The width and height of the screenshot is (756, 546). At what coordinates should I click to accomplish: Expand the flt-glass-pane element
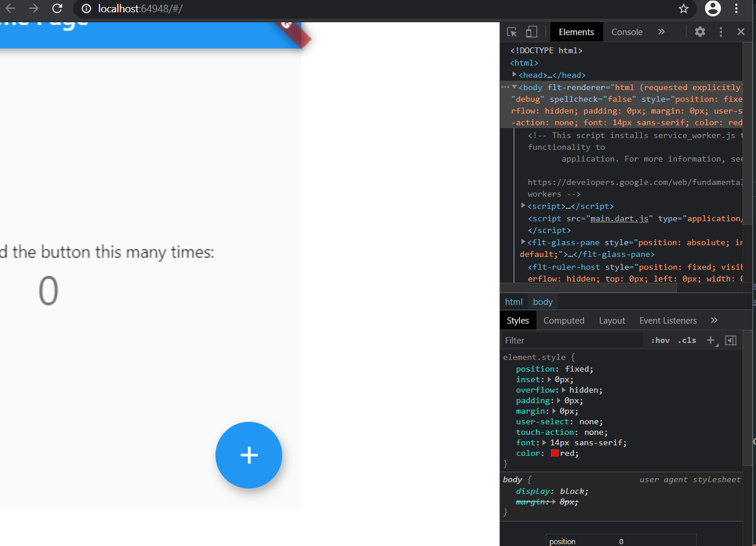[522, 242]
